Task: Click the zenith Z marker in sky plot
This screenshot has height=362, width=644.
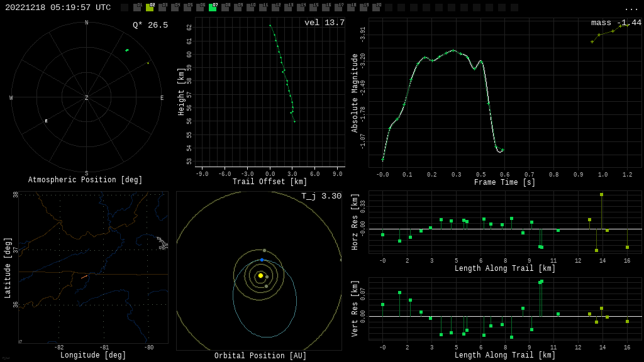Action: coord(87,98)
